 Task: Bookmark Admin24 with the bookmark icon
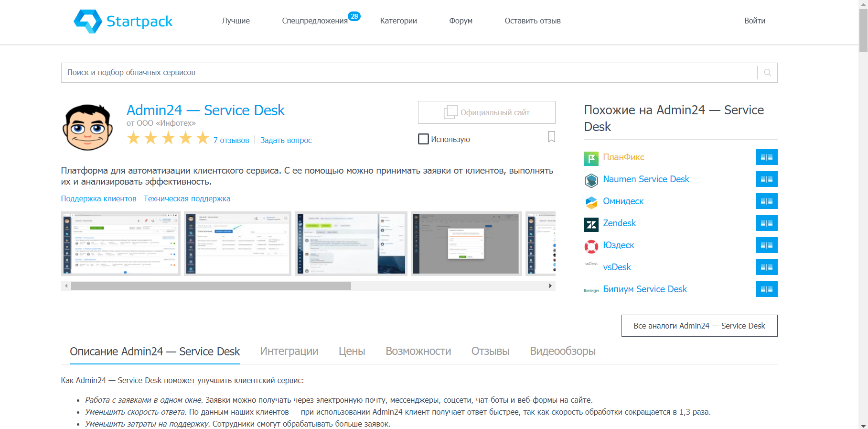pos(551,137)
